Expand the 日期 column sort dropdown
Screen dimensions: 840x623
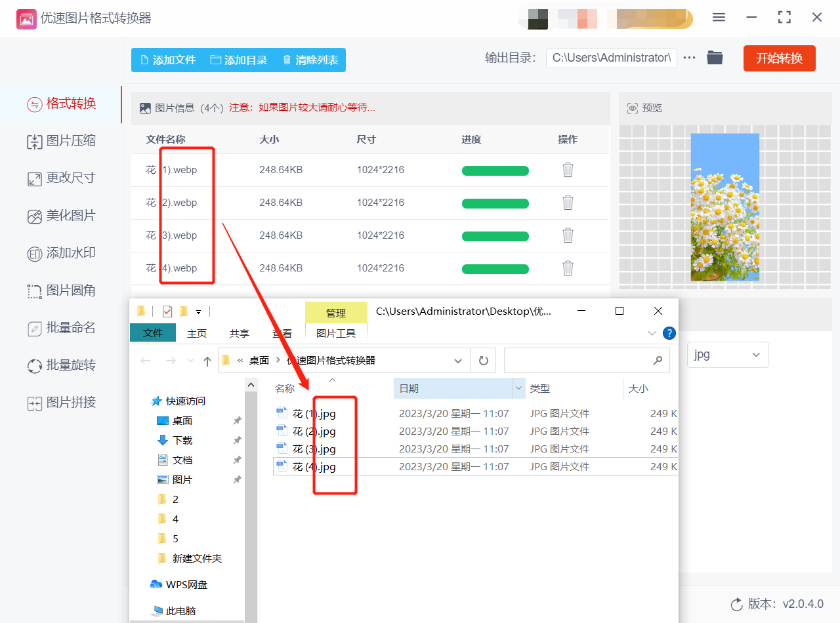click(x=519, y=388)
